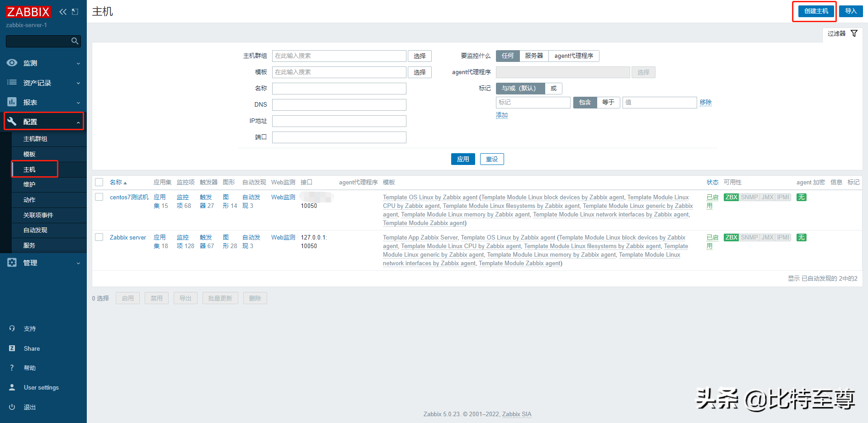This screenshot has width=868, height=423.
Task: Click the sidebar search box
Action: click(43, 41)
